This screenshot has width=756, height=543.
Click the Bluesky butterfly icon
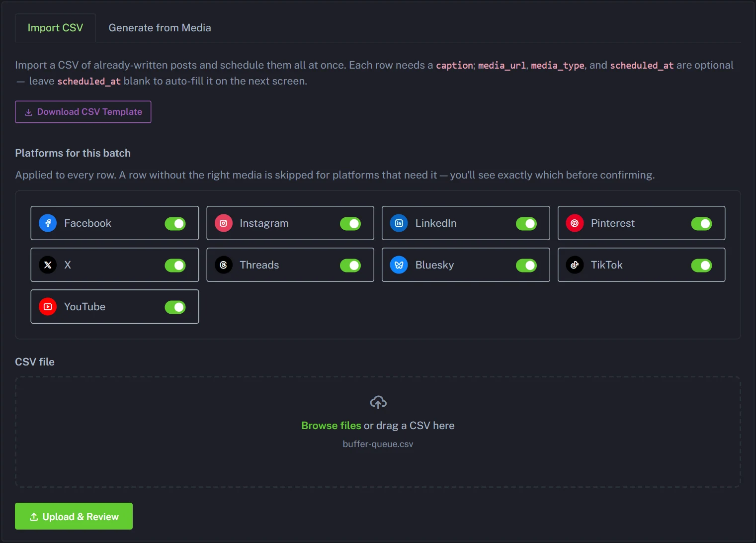click(399, 265)
